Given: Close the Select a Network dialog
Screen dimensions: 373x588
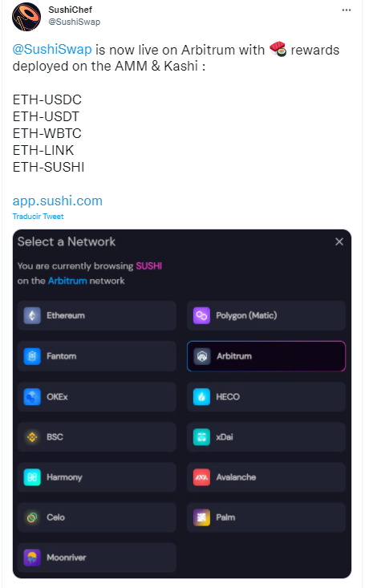Looking at the screenshot, I should click(x=339, y=242).
